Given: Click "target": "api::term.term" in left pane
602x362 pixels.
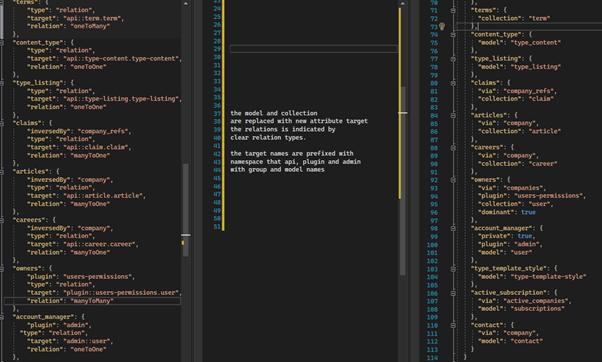Looking at the screenshot, I should pyautogui.click(x=75, y=18).
